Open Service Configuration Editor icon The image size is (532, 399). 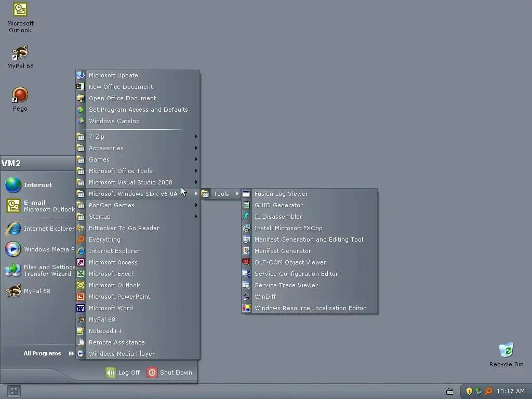[246, 274]
